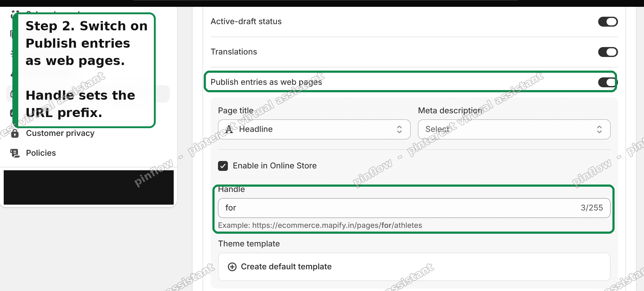Click the Customer privacy lock icon
Image resolution: width=644 pixels, height=291 pixels.
15,133
